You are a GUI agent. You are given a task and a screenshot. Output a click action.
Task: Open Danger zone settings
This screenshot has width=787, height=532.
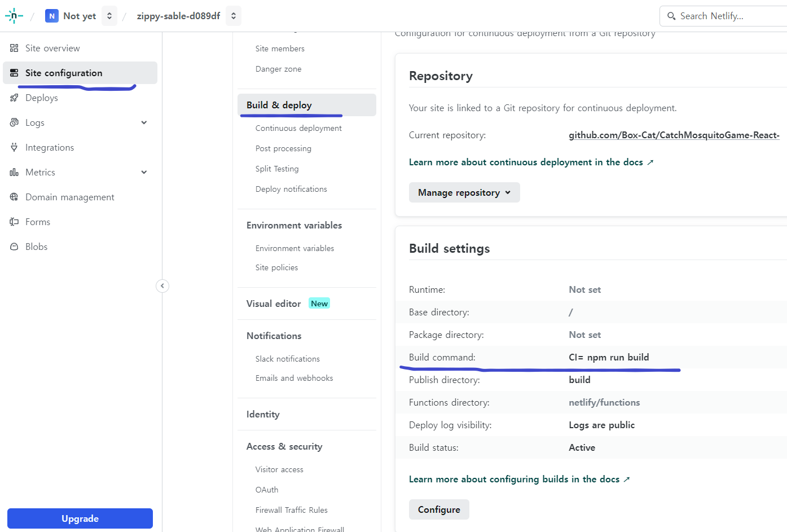click(278, 69)
